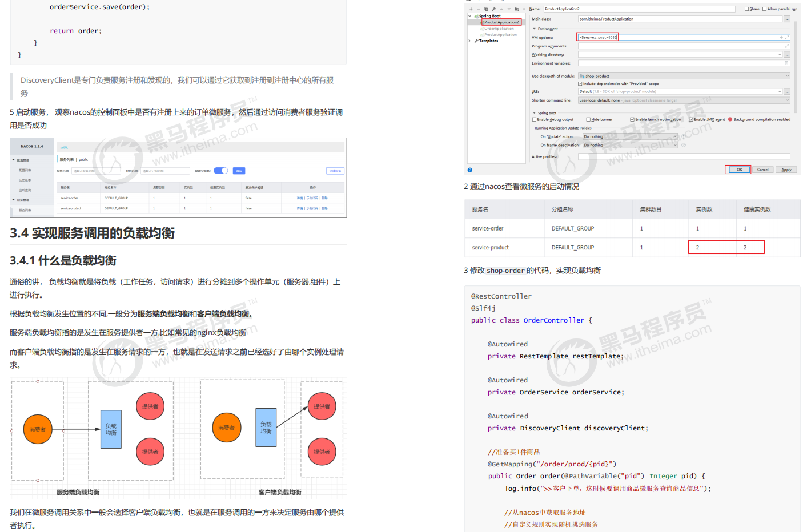Click the Nacos 服务名称 search input

click(x=96, y=171)
